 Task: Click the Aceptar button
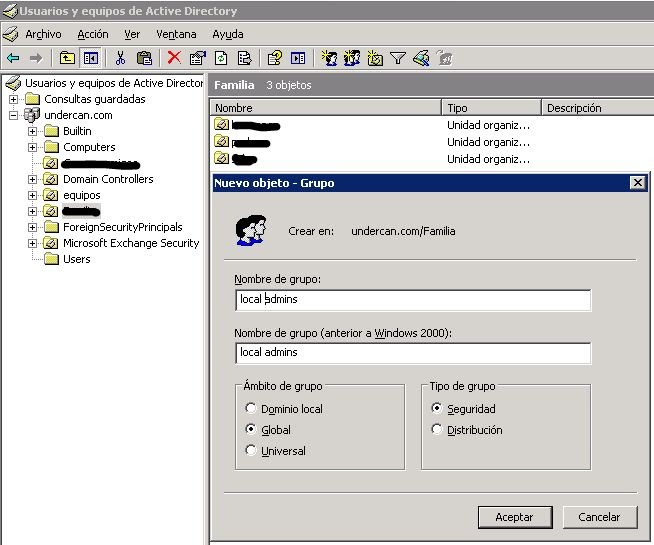(515, 517)
